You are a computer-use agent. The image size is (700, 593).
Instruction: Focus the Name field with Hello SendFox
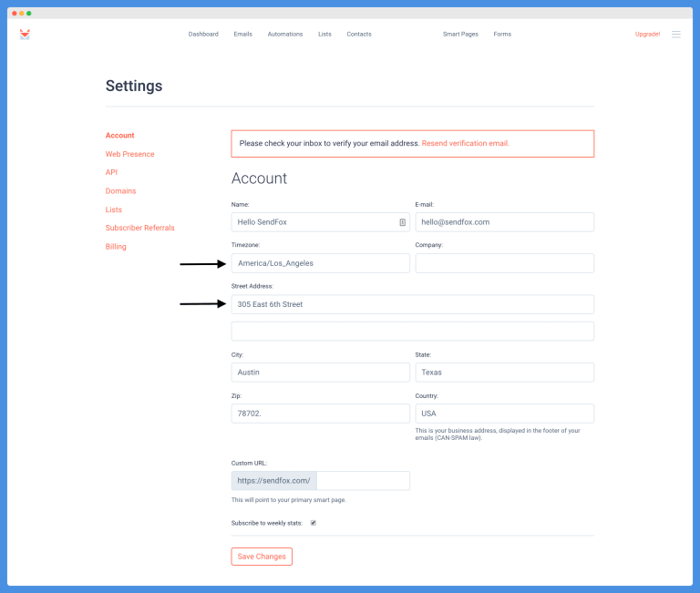click(x=320, y=222)
